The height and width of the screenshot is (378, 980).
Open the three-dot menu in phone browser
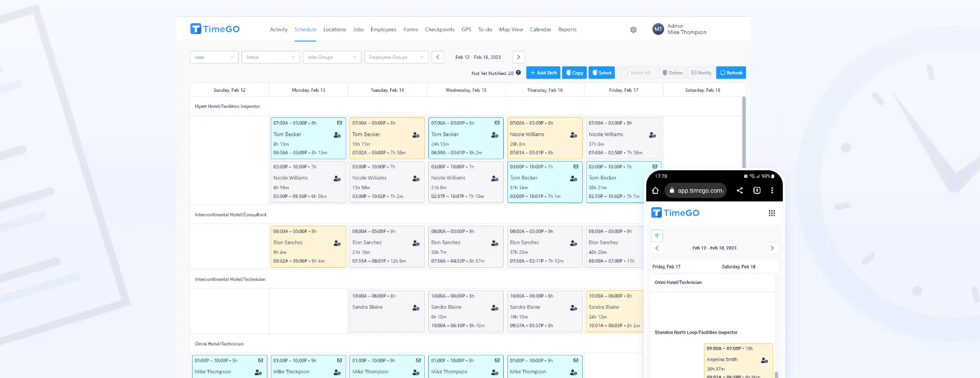[772, 190]
